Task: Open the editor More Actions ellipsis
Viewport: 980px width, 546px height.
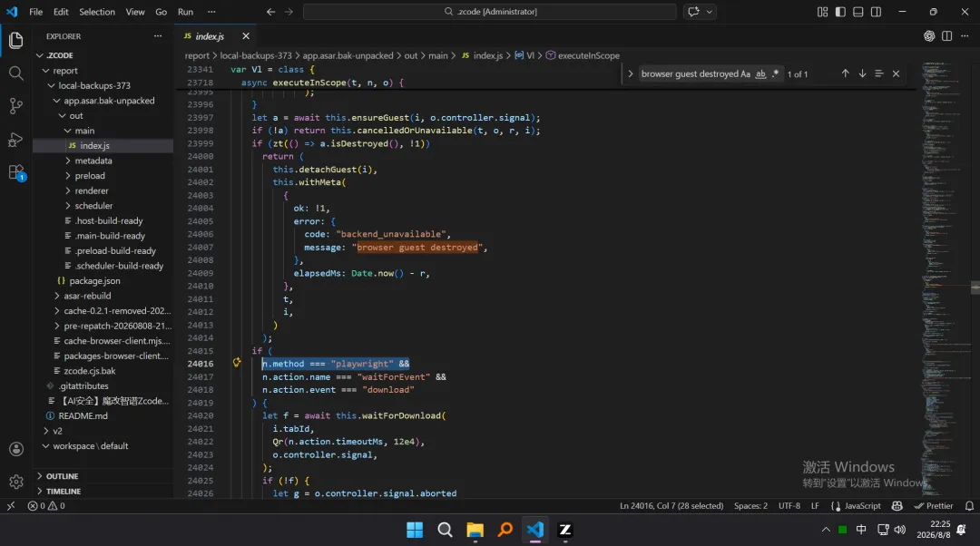Action: (x=965, y=36)
